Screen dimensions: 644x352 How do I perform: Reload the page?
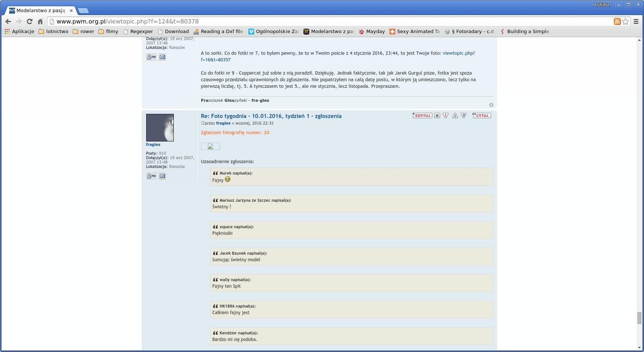pos(29,22)
